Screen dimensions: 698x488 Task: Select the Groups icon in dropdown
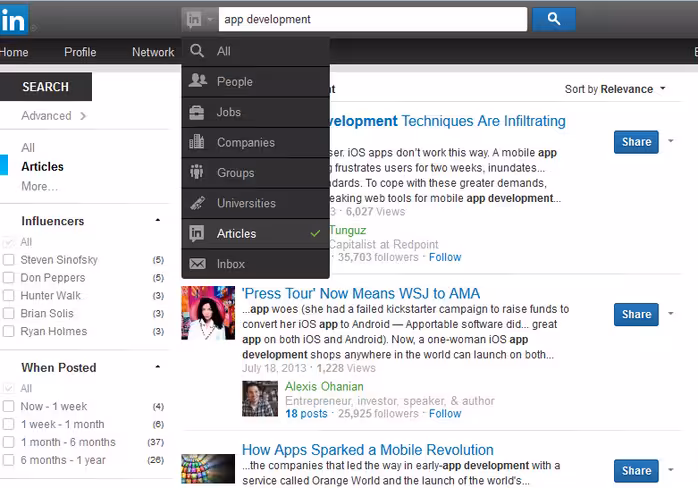point(196,172)
